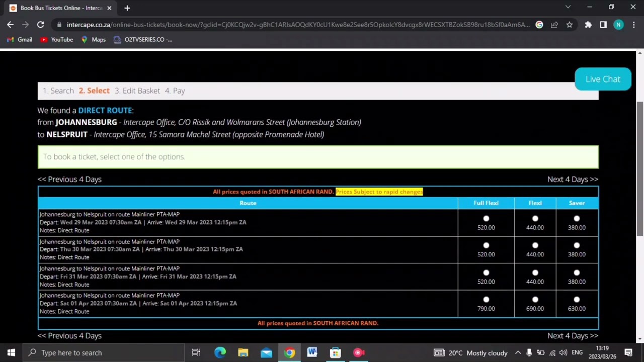Open the Chrome three-dot menu
This screenshot has width=644, height=362.
633,25
